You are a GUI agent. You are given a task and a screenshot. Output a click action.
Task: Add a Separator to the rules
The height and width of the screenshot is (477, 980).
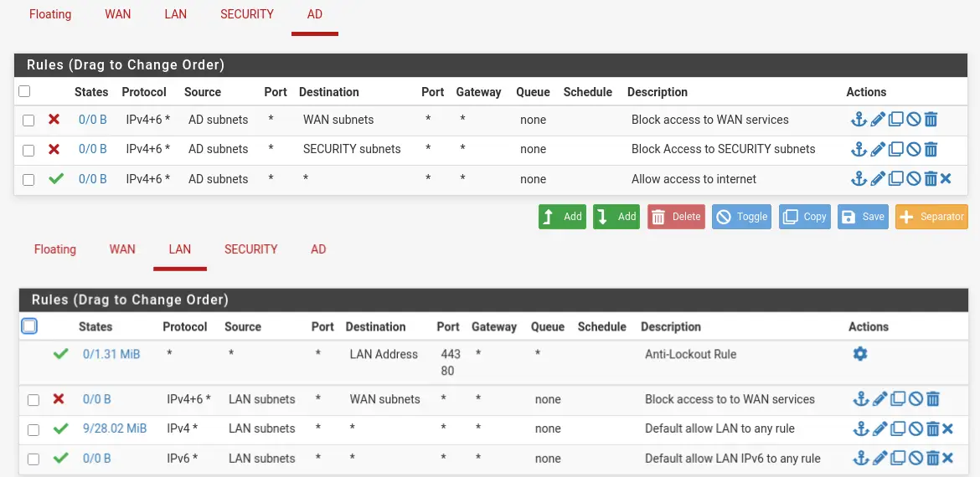[931, 217]
